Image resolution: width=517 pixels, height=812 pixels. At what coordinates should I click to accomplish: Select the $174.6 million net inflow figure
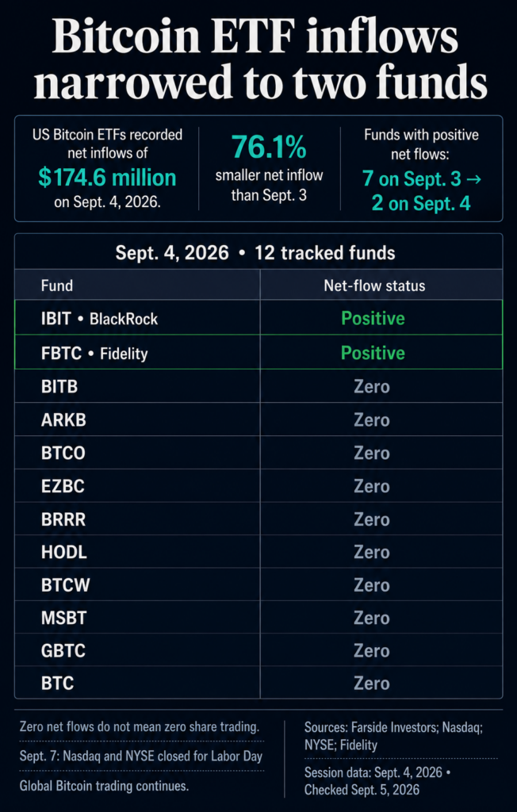point(107,178)
